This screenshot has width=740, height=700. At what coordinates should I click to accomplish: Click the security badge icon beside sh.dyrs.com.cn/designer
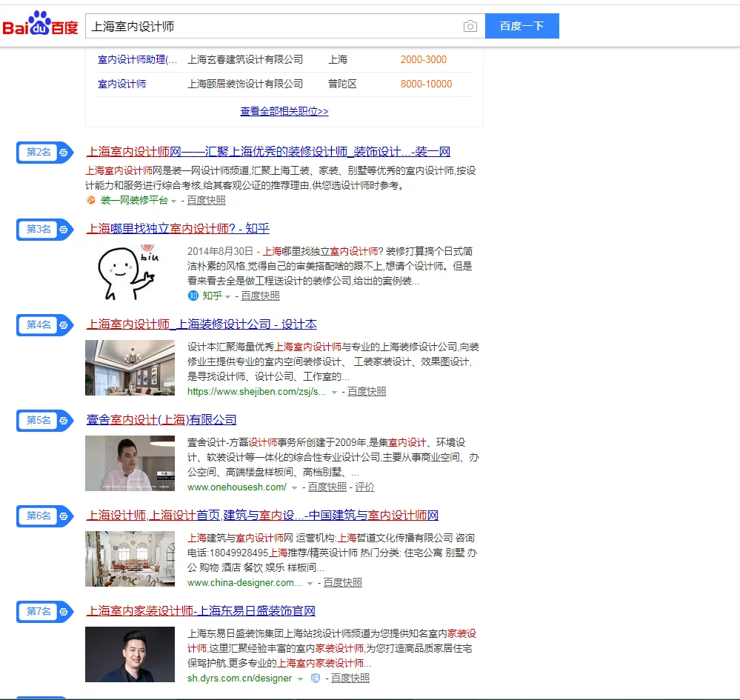316,679
